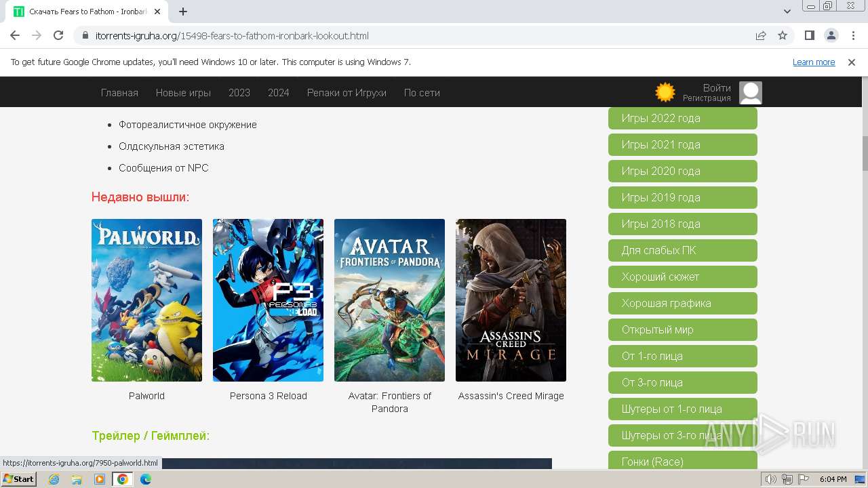Select the От 3-го лица category

pyautogui.click(x=683, y=382)
